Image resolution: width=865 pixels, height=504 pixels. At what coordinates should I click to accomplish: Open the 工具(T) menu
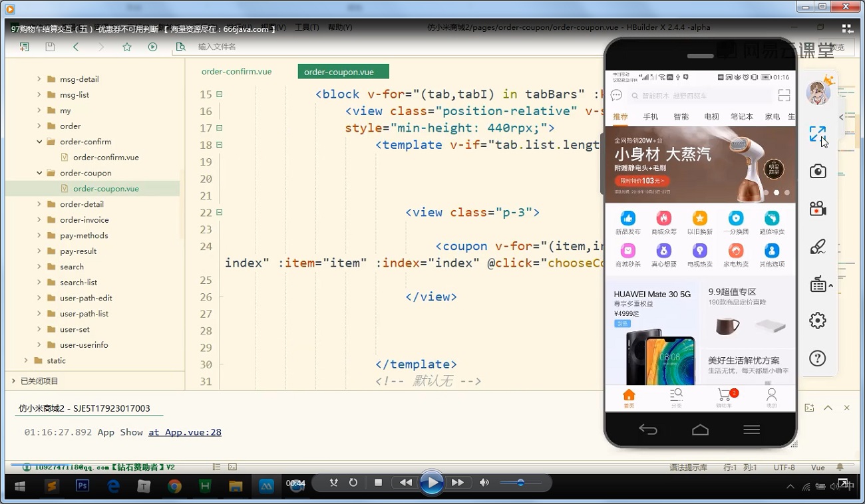point(307,28)
